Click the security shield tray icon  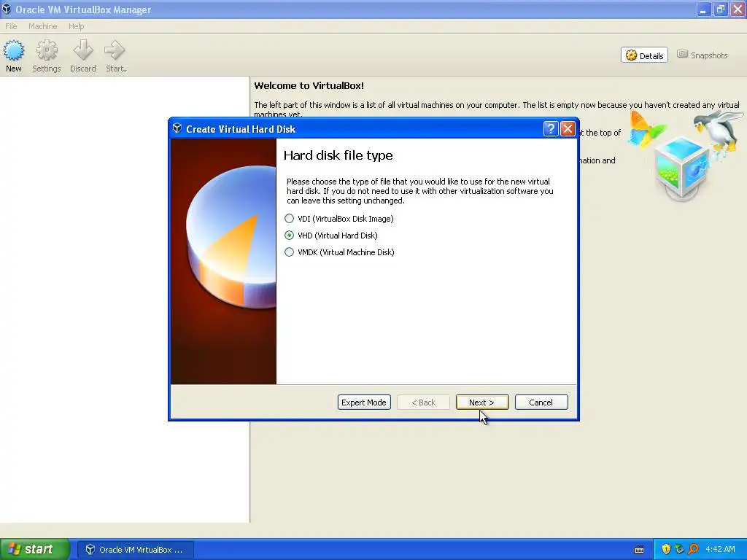coord(666,550)
